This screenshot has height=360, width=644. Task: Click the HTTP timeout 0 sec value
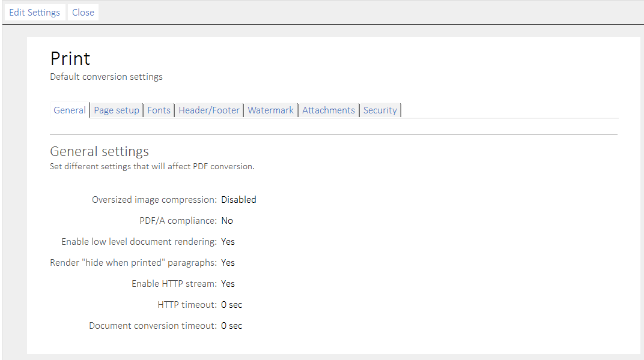[x=231, y=305]
